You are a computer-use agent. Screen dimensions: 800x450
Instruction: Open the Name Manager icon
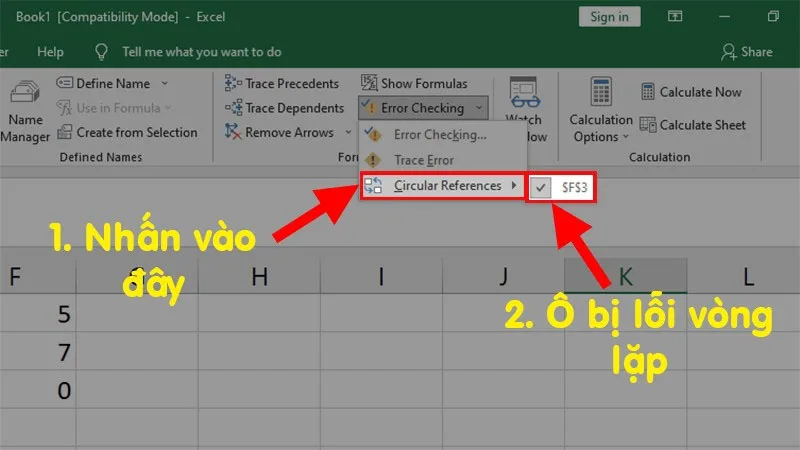click(25, 93)
